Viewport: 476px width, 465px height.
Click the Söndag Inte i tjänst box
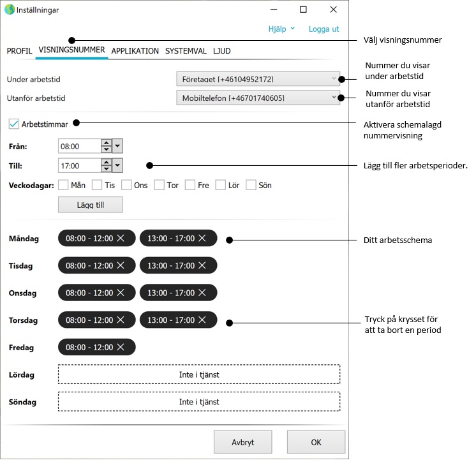pos(199,402)
